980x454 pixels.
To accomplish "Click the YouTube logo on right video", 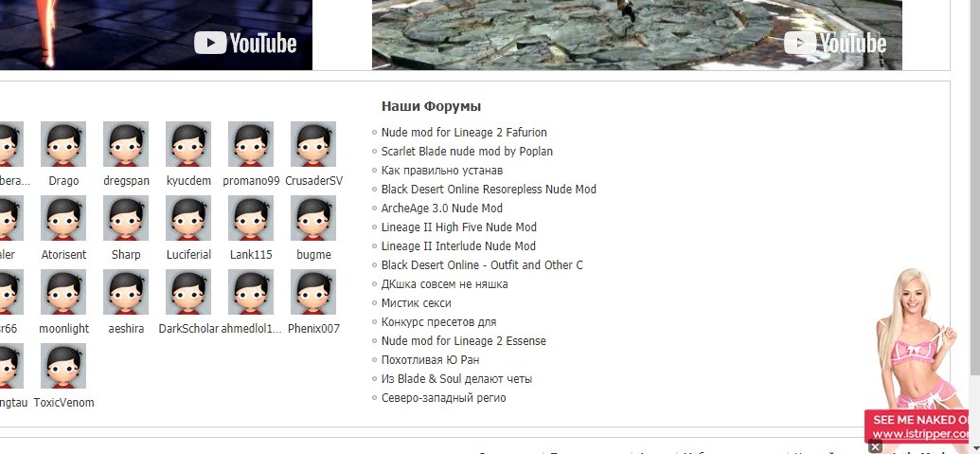I will click(835, 44).
